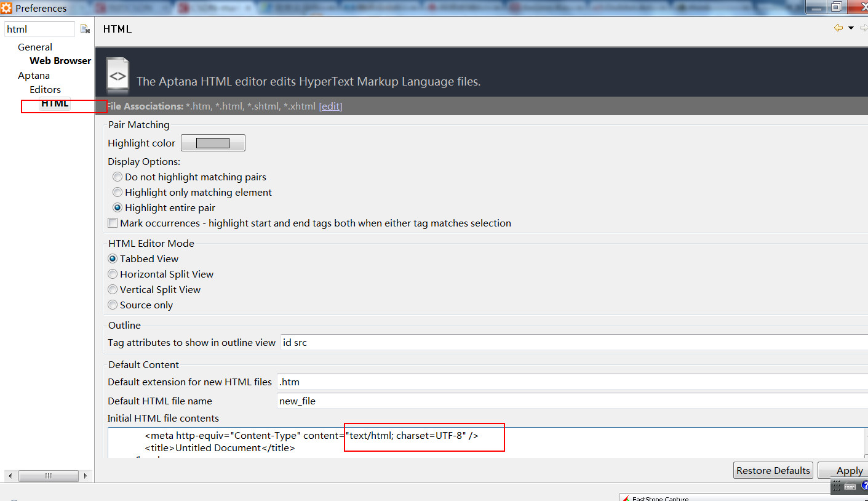The height and width of the screenshot is (501, 868).
Task: Click the tree panel horizontal scrollbar thumb
Action: coord(49,476)
